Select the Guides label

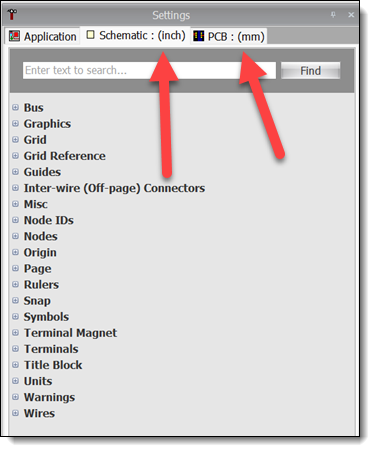(x=42, y=172)
